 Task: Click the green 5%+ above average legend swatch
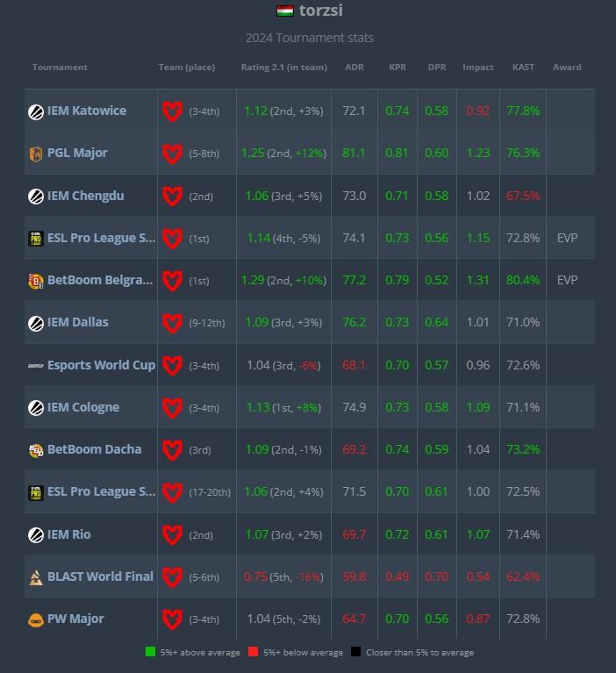click(x=151, y=652)
